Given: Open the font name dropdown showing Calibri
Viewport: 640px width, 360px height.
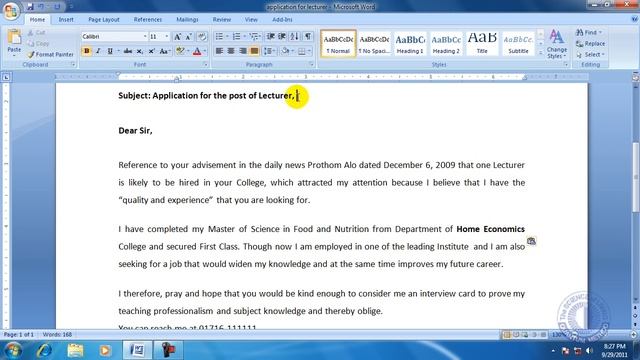Looking at the screenshot, I should (144, 37).
